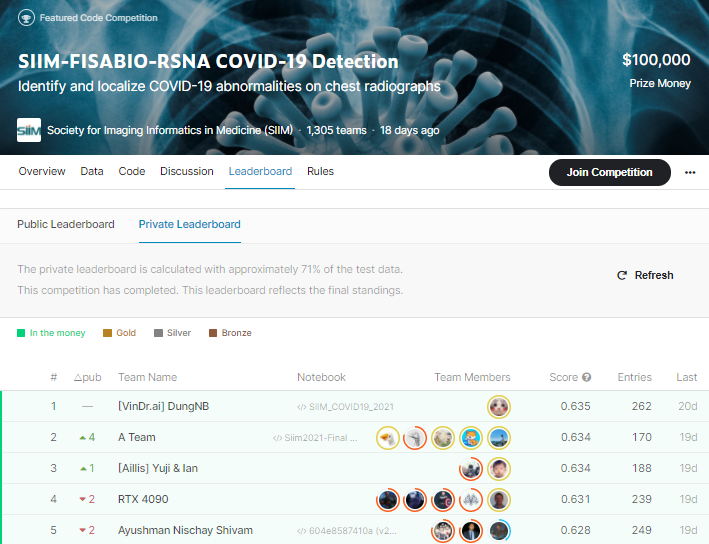Click the first avatar in Yuji & Ian row

click(x=471, y=469)
